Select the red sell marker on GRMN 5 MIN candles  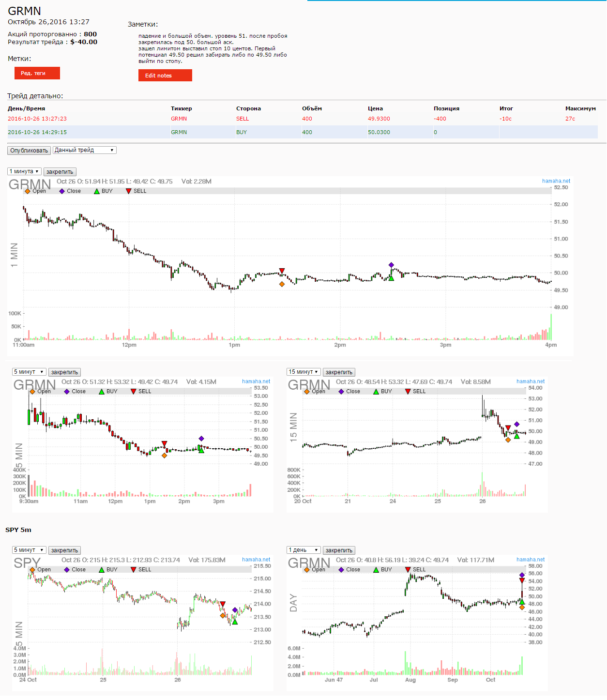(165, 443)
